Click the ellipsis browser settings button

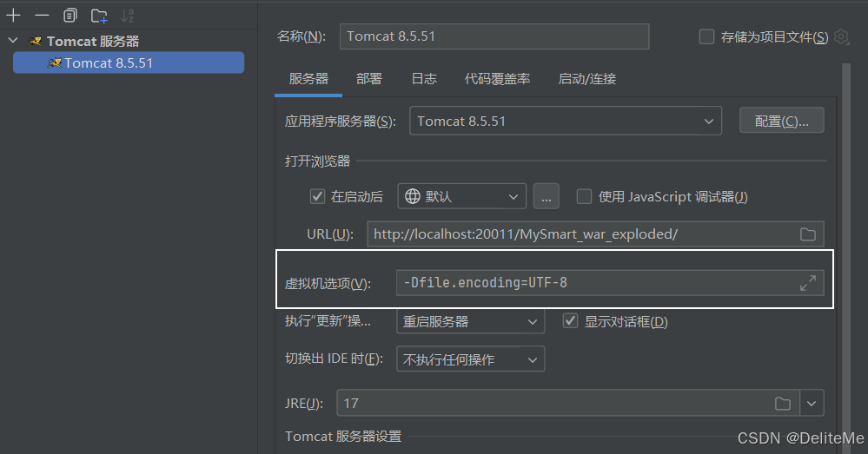pyautogui.click(x=546, y=196)
